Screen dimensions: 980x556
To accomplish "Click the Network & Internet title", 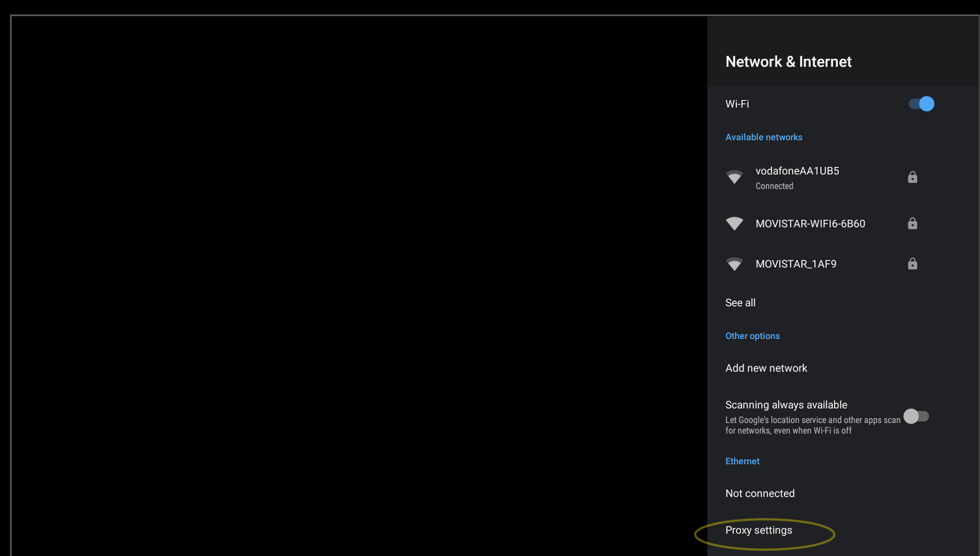I will tap(788, 62).
